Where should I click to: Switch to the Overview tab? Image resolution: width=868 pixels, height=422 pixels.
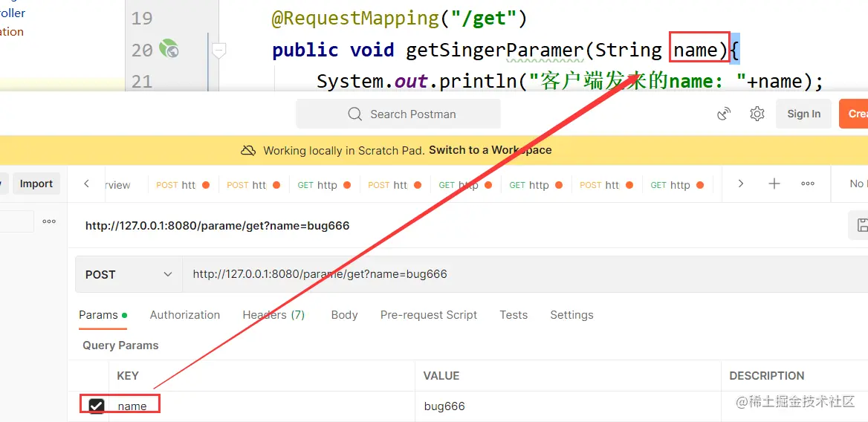tap(117, 185)
